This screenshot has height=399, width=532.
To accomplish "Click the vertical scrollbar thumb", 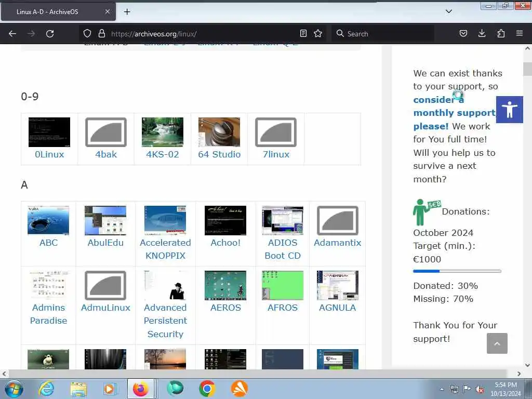I will tap(527, 69).
